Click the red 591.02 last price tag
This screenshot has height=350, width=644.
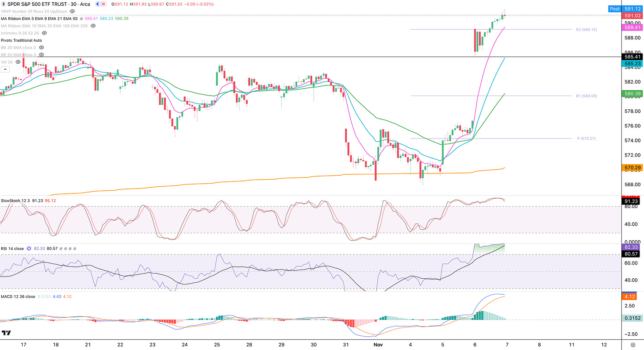point(633,15)
